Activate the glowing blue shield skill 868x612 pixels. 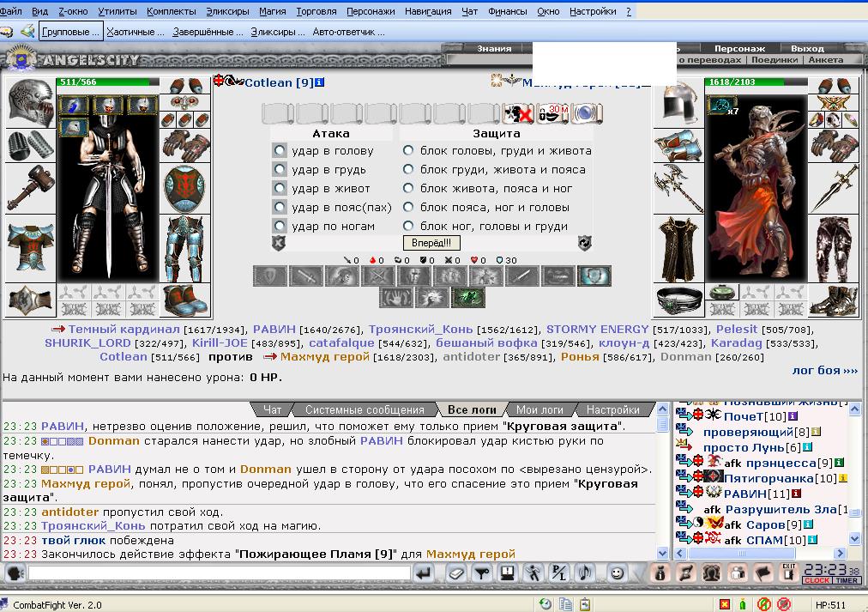[594, 276]
